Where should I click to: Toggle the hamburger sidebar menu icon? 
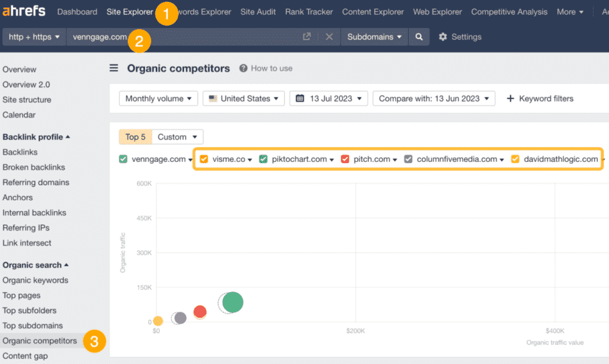(x=114, y=68)
